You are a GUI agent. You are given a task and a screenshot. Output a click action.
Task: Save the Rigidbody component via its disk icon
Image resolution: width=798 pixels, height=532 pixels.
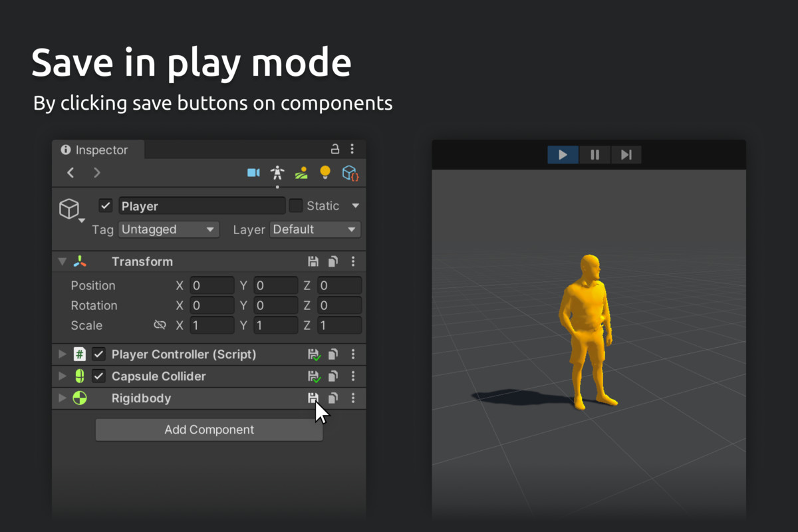click(x=313, y=398)
